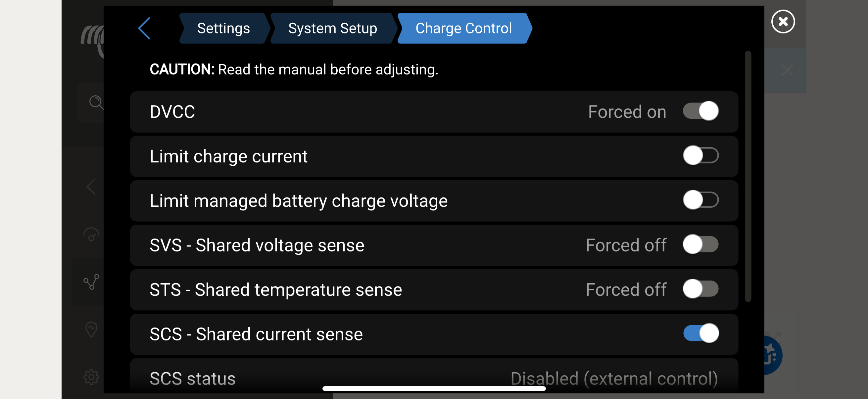This screenshot has width=868, height=399.
Task: Toggle STS Shared temperature sense switch
Action: click(x=700, y=289)
